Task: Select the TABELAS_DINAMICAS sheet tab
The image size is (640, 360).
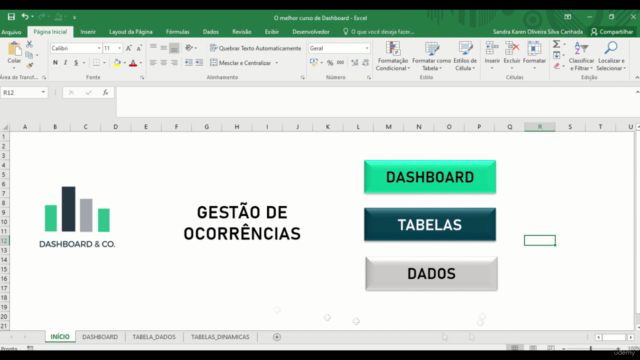Action: 220,337
